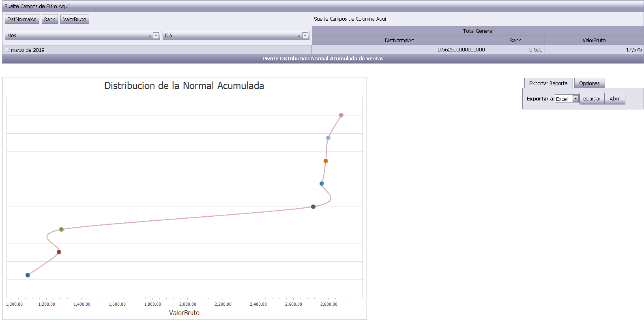Click the ValorBruto data field button

tap(75, 19)
